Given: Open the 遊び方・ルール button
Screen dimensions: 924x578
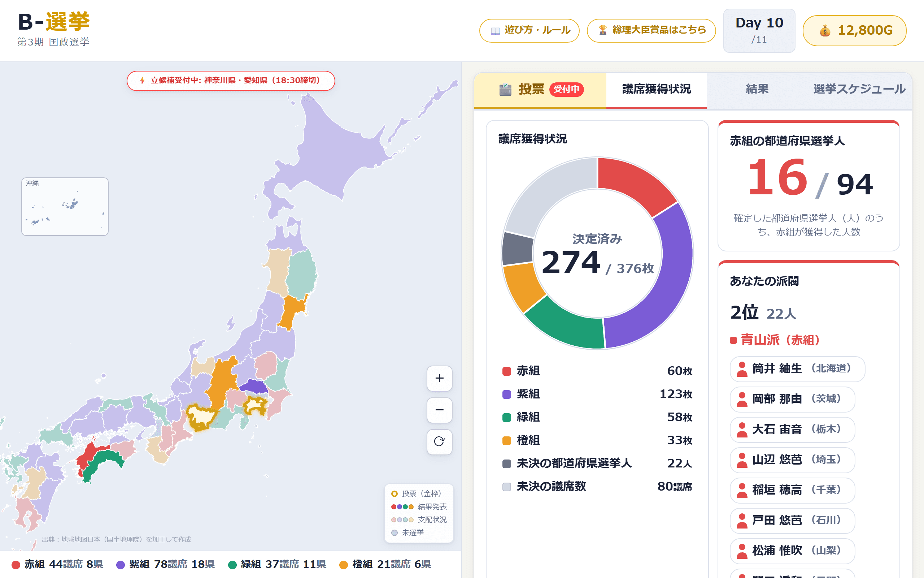Looking at the screenshot, I should 529,31.
